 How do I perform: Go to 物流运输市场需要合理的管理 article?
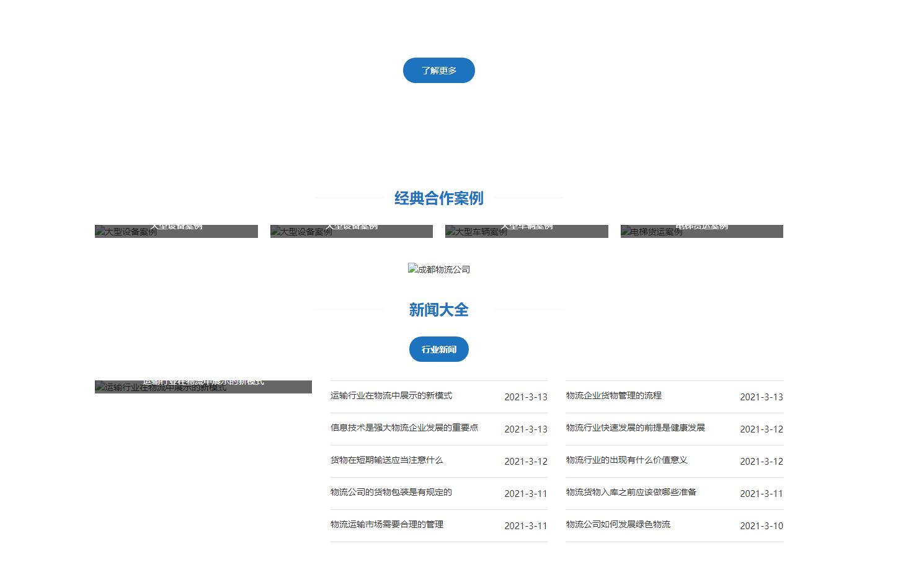click(x=386, y=524)
